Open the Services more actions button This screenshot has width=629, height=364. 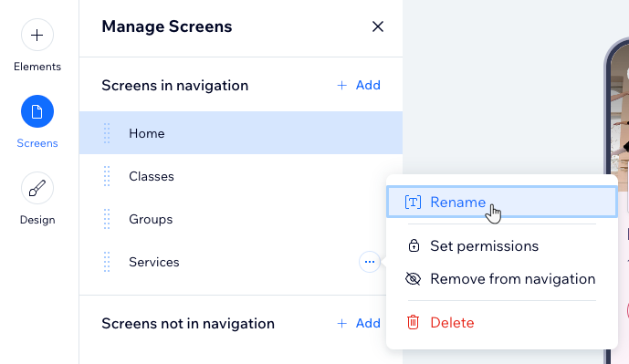(x=370, y=262)
